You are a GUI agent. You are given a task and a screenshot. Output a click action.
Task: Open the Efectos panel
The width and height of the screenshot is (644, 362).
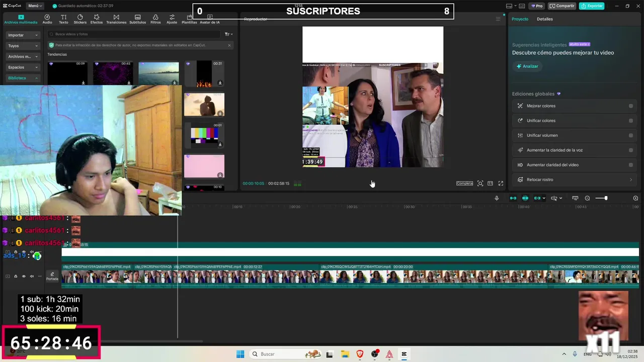point(97,19)
